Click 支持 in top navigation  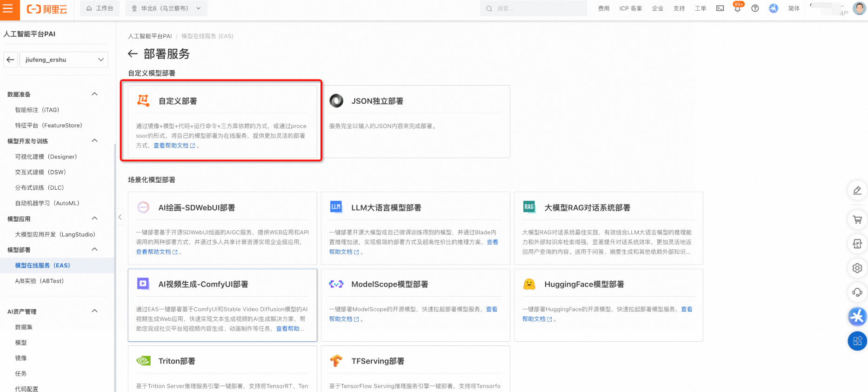click(x=679, y=8)
